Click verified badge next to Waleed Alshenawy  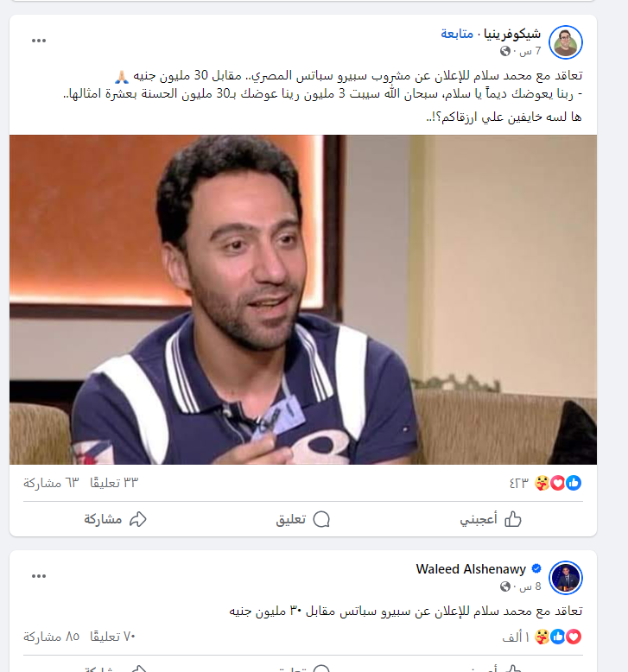coord(536,568)
